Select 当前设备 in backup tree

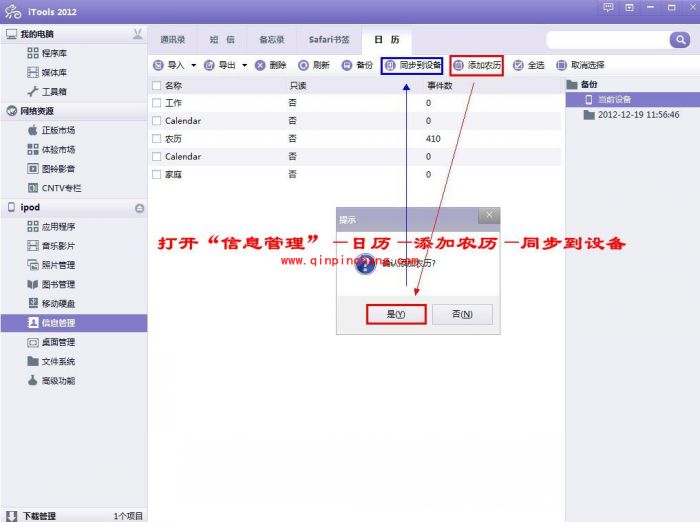tap(633, 99)
